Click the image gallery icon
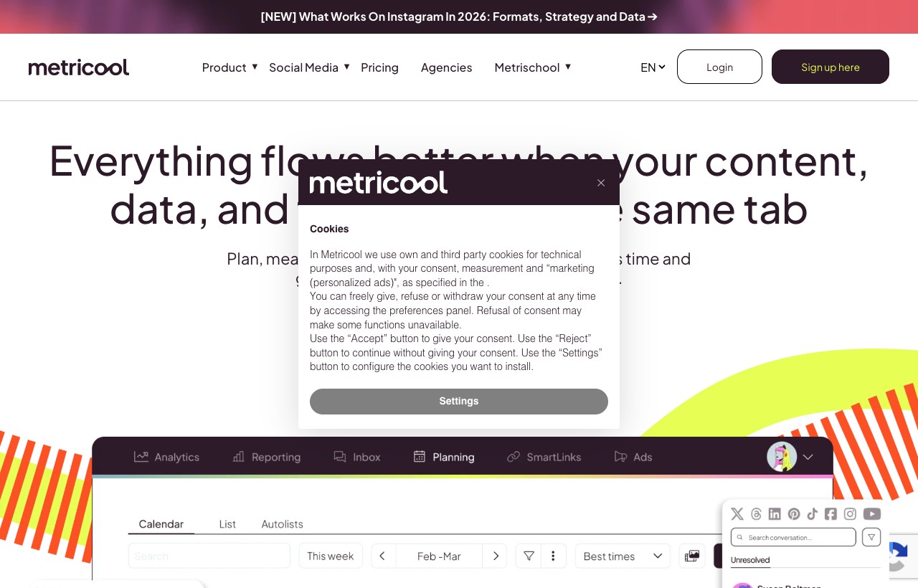Image resolution: width=918 pixels, height=588 pixels. pos(692,556)
